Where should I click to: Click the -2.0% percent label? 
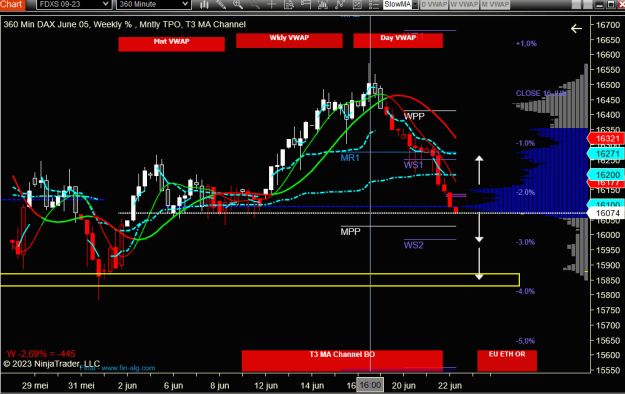tap(525, 192)
